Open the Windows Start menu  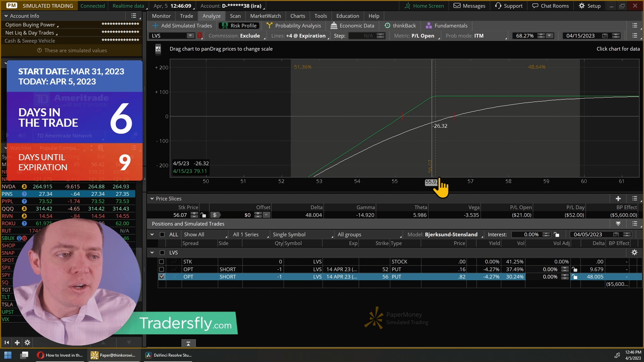(8, 355)
